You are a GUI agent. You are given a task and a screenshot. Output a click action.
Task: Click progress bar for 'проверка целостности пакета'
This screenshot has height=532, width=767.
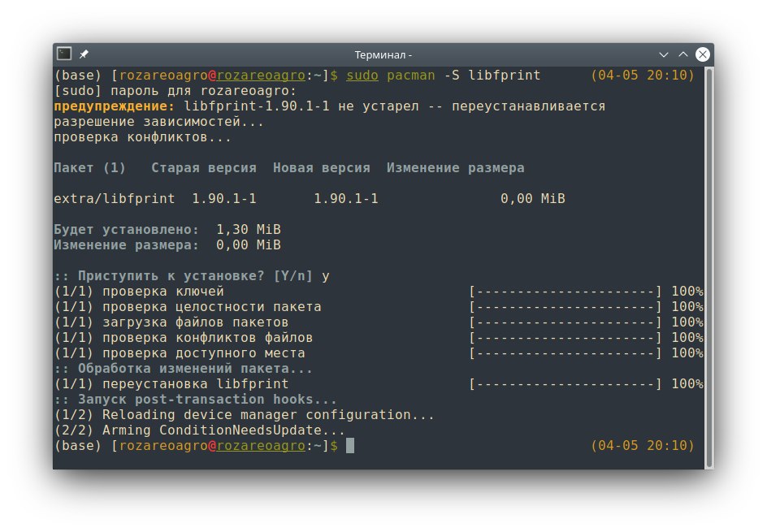click(565, 307)
